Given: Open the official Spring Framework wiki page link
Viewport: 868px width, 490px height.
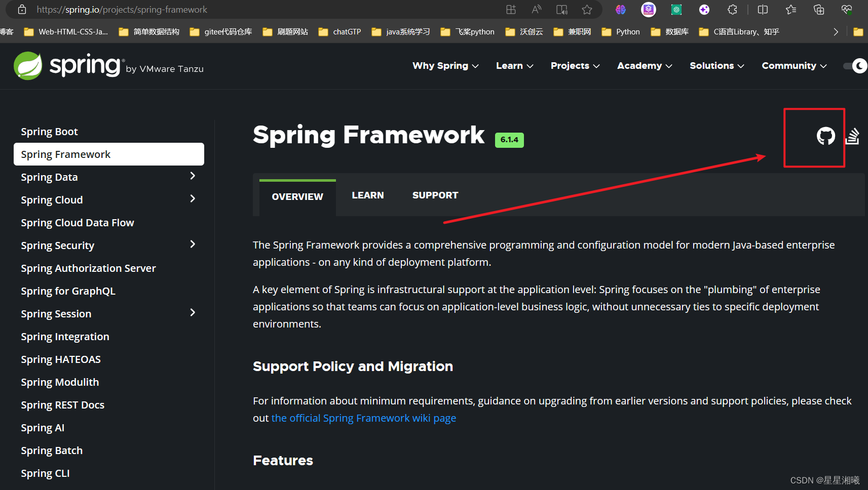Looking at the screenshot, I should (x=363, y=418).
